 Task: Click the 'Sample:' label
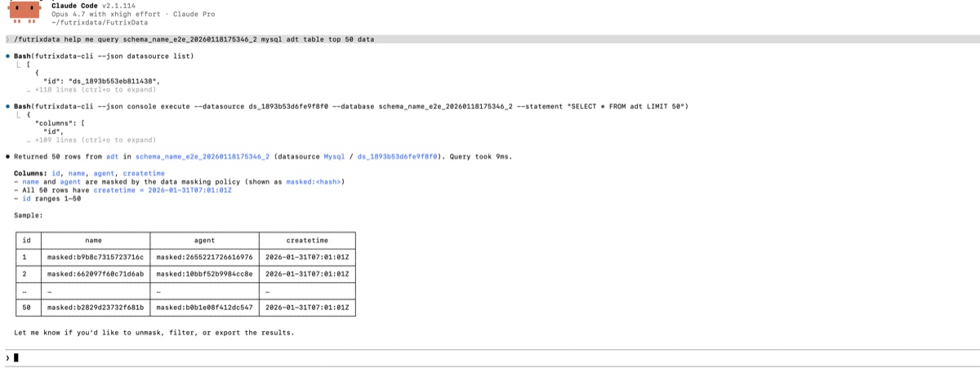pyautogui.click(x=29, y=215)
